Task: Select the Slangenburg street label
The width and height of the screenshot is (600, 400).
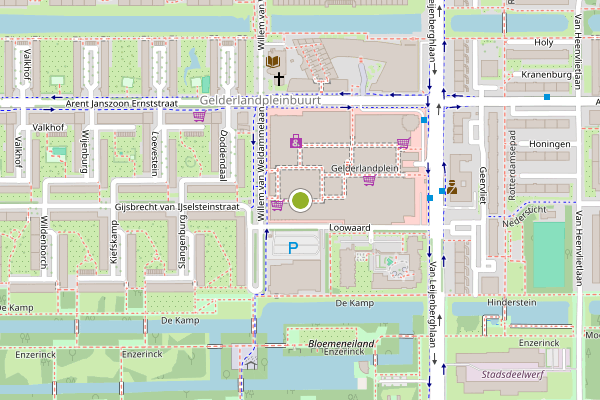Action: coord(182,241)
